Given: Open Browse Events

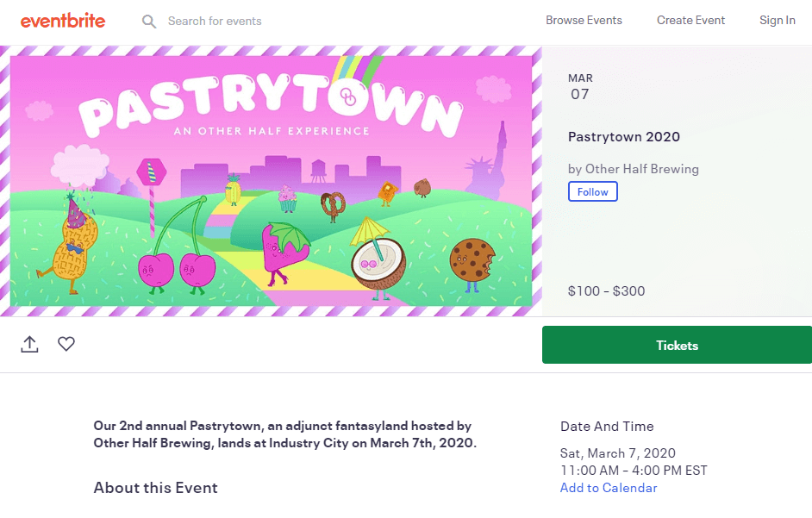Looking at the screenshot, I should [x=584, y=20].
